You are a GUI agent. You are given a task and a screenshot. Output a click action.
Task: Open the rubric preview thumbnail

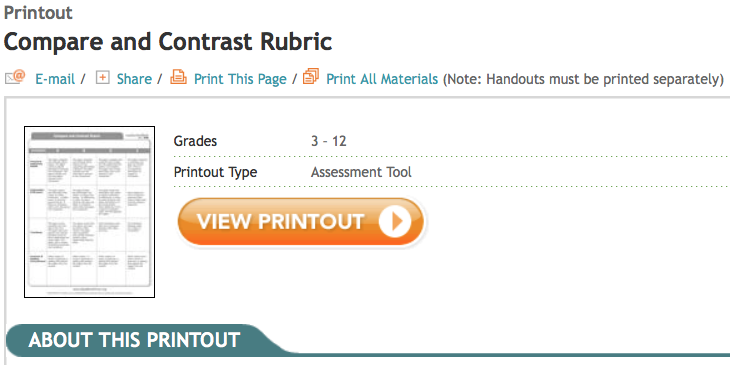[x=89, y=212]
